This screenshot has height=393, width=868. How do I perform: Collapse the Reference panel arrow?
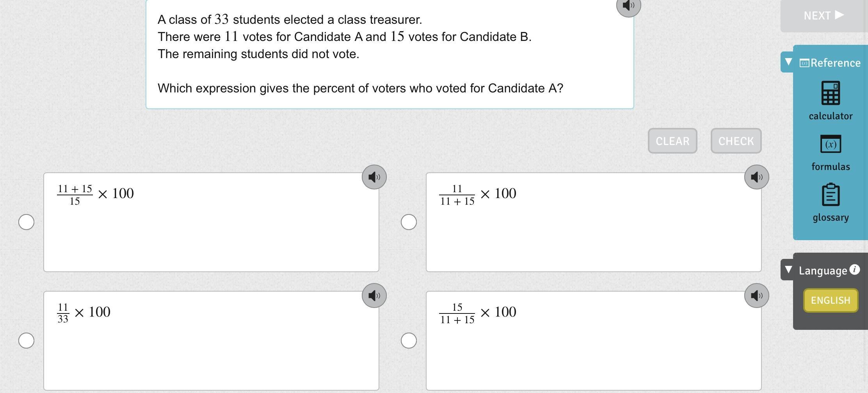tap(788, 62)
